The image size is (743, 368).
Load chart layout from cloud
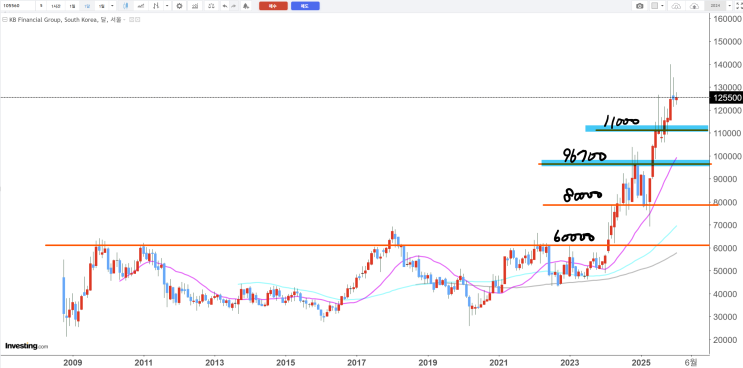pos(676,6)
